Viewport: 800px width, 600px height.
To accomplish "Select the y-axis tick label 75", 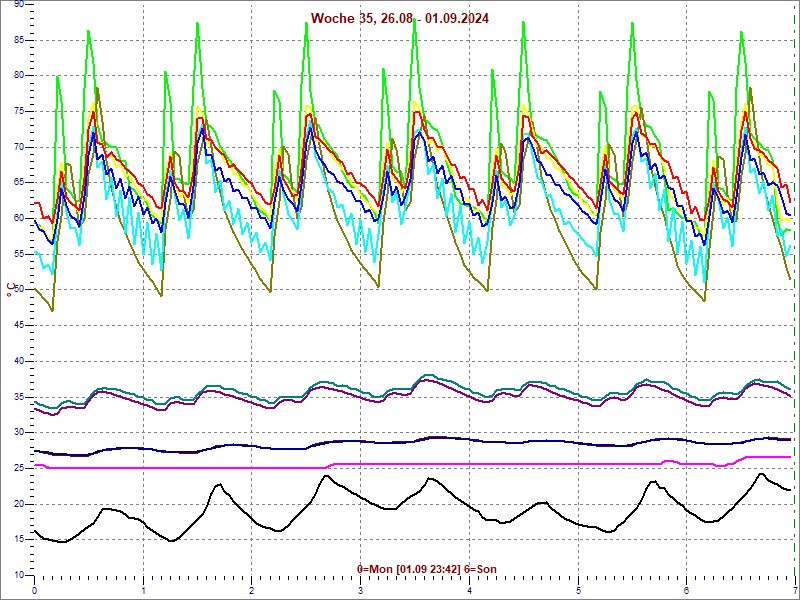I will [18, 111].
